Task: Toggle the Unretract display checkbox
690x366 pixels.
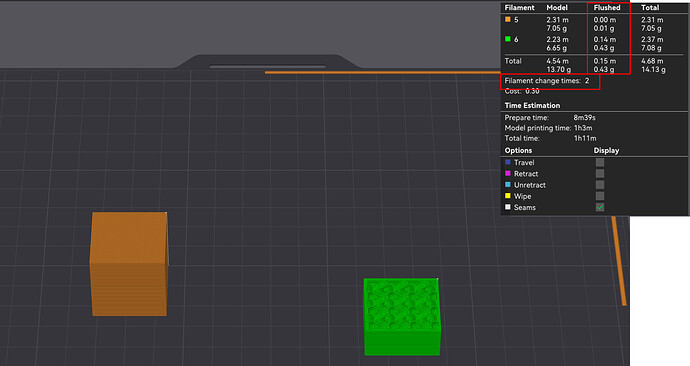Action: [600, 185]
